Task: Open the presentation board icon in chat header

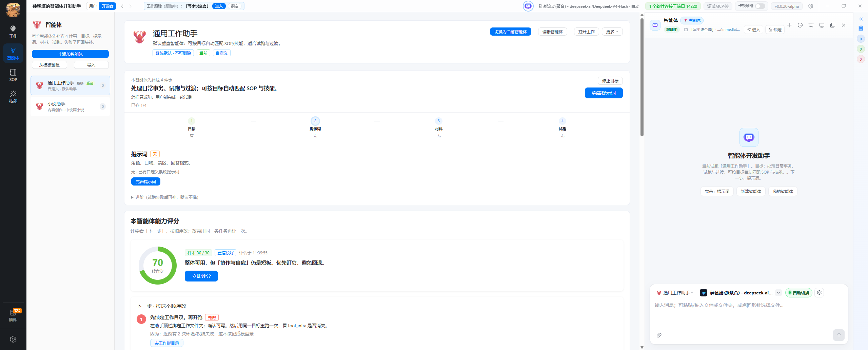Action: 811,25
